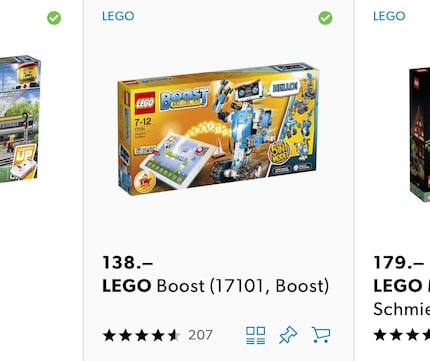Image resolution: width=430 pixels, height=361 pixels.
Task: Click the 179.– price on the right card
Action: pyautogui.click(x=399, y=262)
